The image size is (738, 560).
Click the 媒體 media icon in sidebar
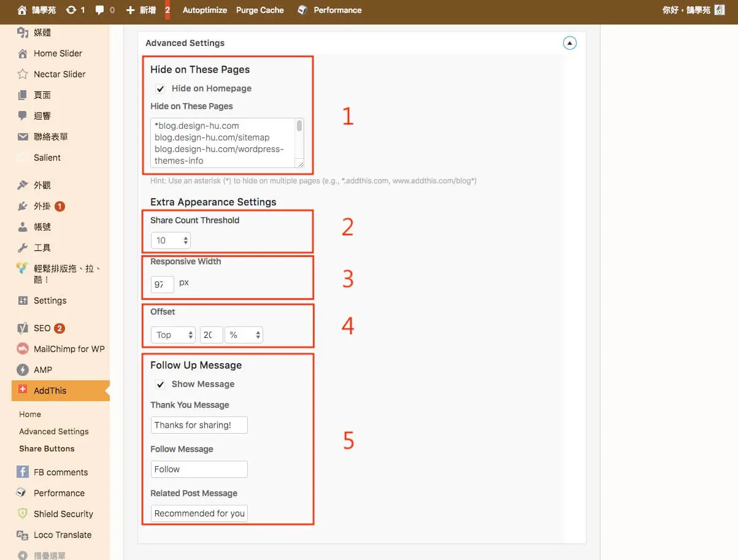(23, 33)
